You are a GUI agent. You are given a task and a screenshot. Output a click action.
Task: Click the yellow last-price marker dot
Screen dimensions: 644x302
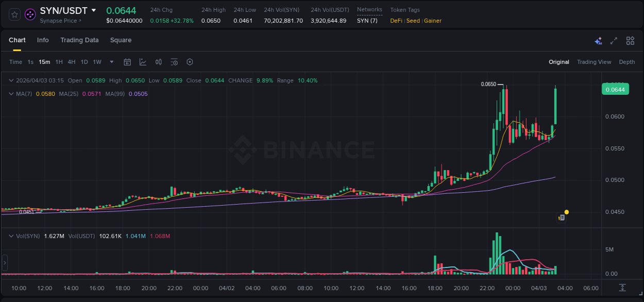pyautogui.click(x=566, y=212)
